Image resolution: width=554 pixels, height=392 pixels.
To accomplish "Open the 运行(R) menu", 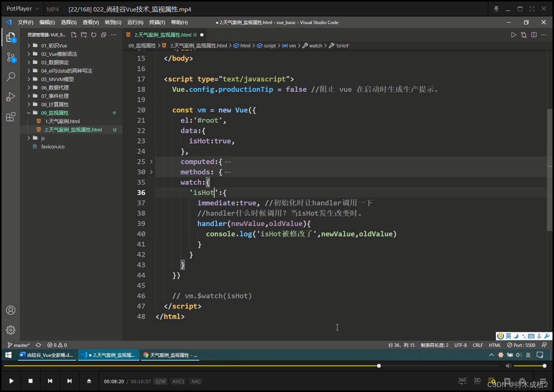I will pos(135,22).
